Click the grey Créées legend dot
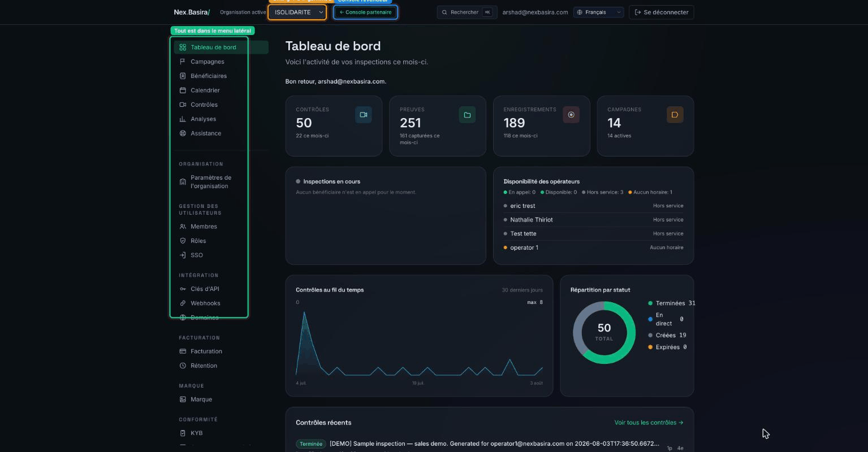This screenshot has width=868, height=452. (650, 336)
